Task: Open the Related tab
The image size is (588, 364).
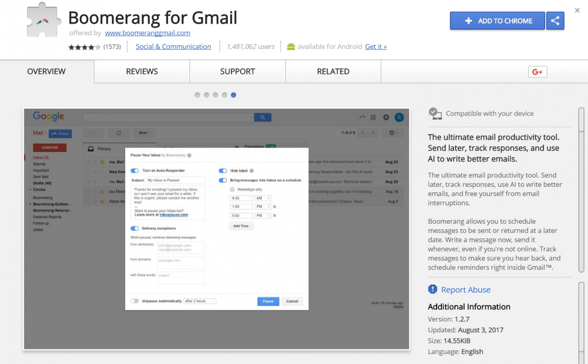Action: tap(333, 71)
